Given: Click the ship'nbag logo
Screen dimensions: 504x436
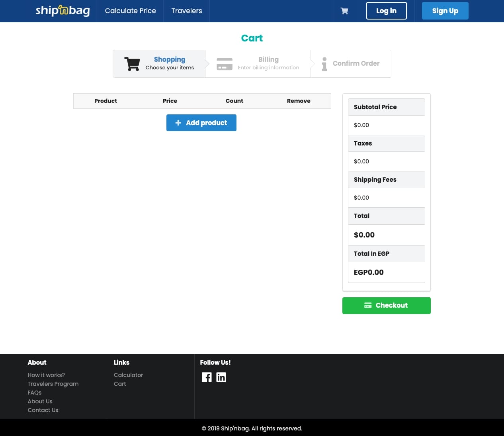Looking at the screenshot, I should tap(63, 11).
